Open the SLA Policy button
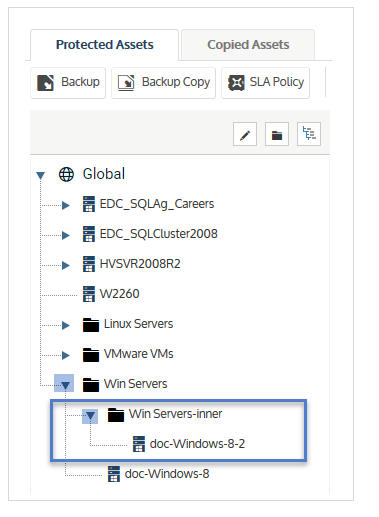Image resolution: width=379 pixels, height=517 pixels. pyautogui.click(x=265, y=83)
